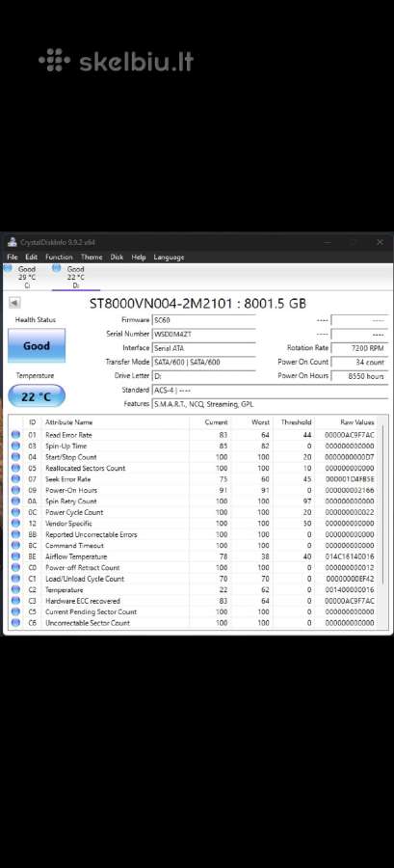
Task: Click raw value 000001D4FB5E
Action: pyautogui.click(x=350, y=479)
